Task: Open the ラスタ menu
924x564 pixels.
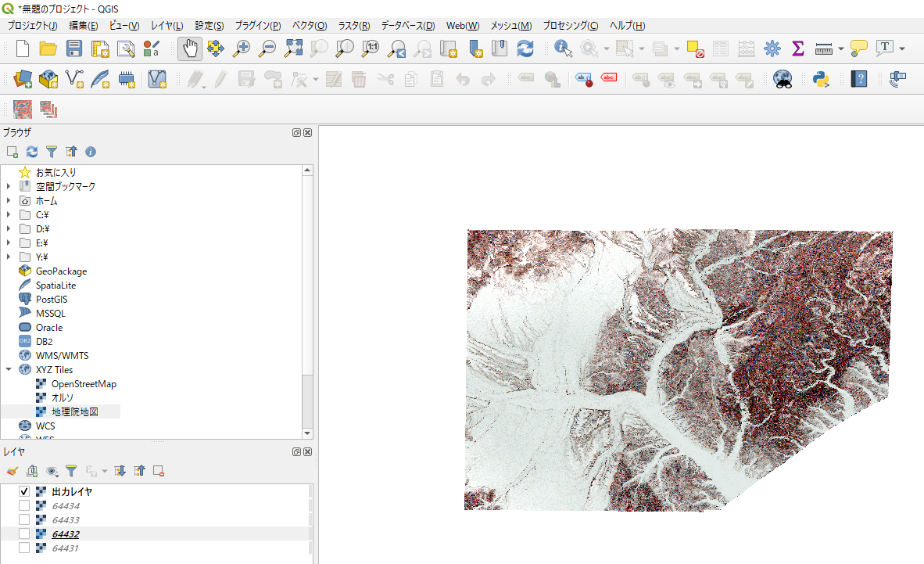Action: click(353, 25)
